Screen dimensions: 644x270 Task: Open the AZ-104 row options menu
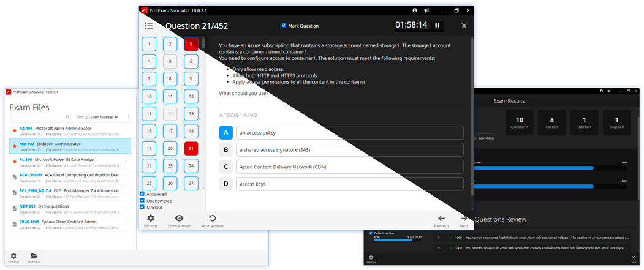point(126,131)
